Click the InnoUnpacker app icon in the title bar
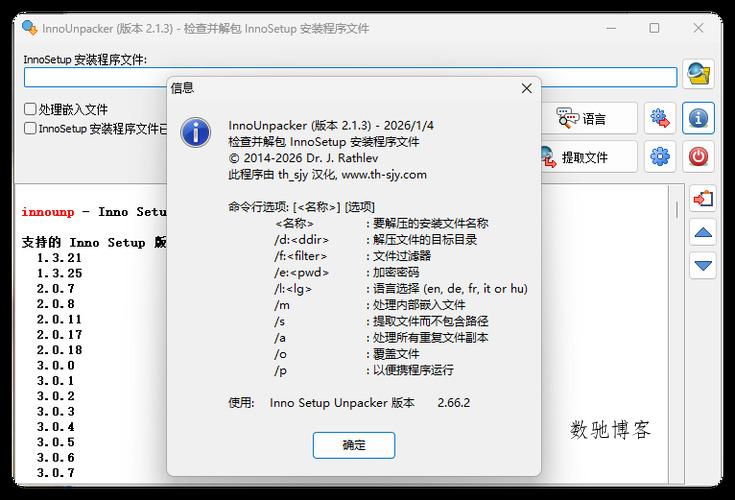Viewport: 735px width, 500px height. tap(30, 28)
